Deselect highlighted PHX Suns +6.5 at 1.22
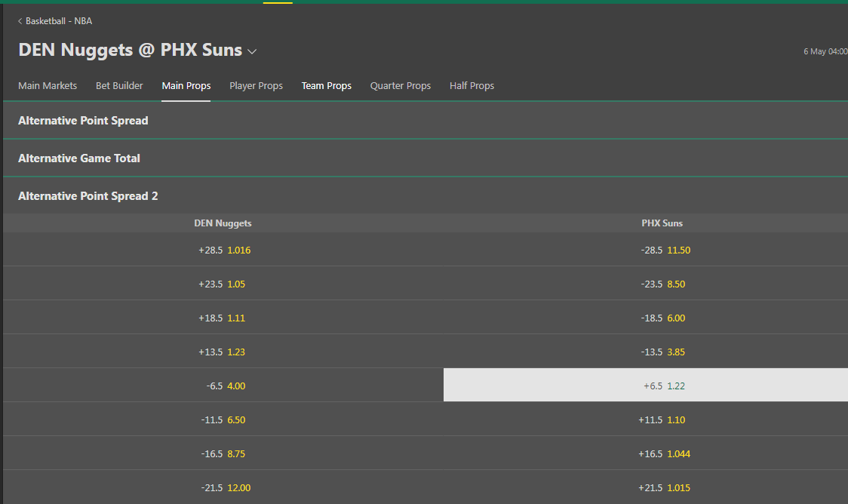 point(646,386)
